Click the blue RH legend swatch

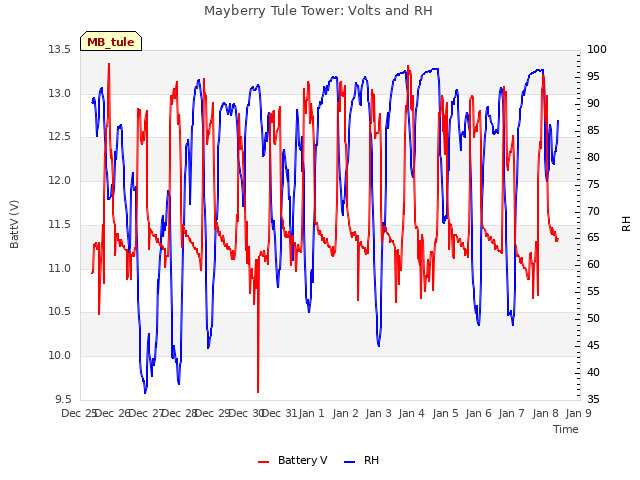[350, 462]
